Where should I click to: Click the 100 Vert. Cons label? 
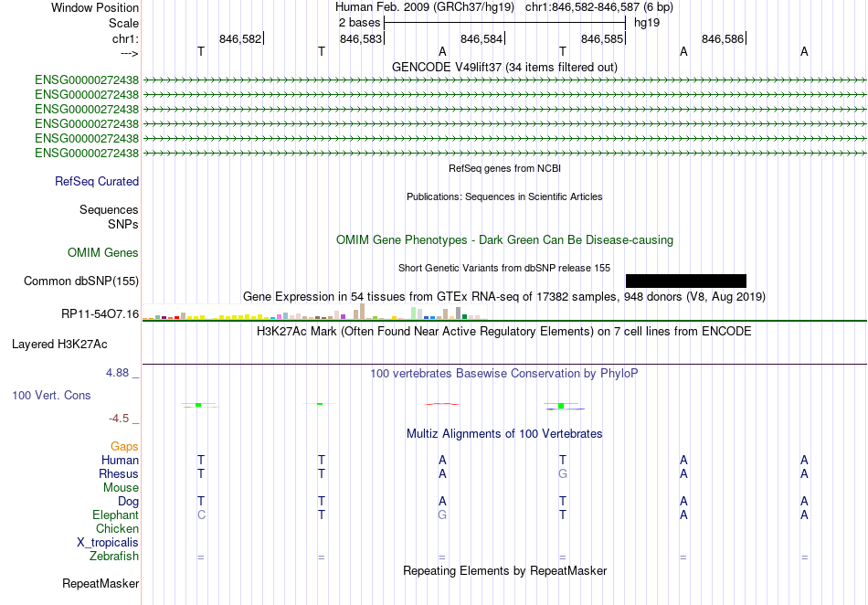pos(51,395)
